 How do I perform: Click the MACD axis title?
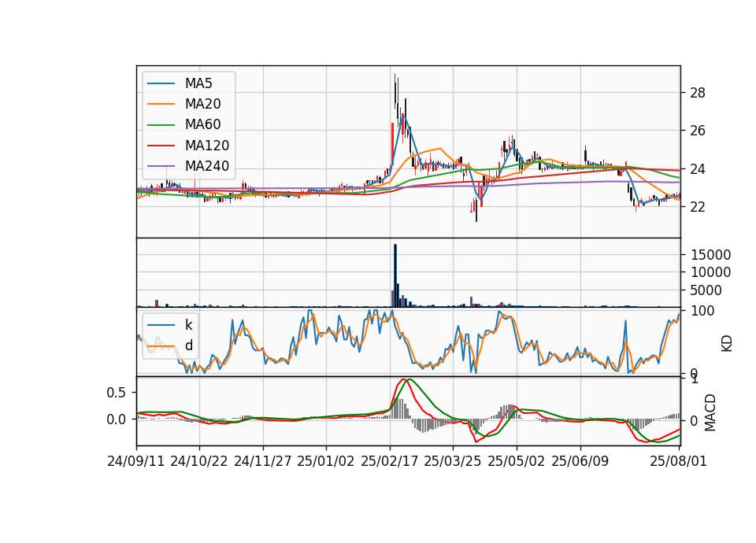710,413
